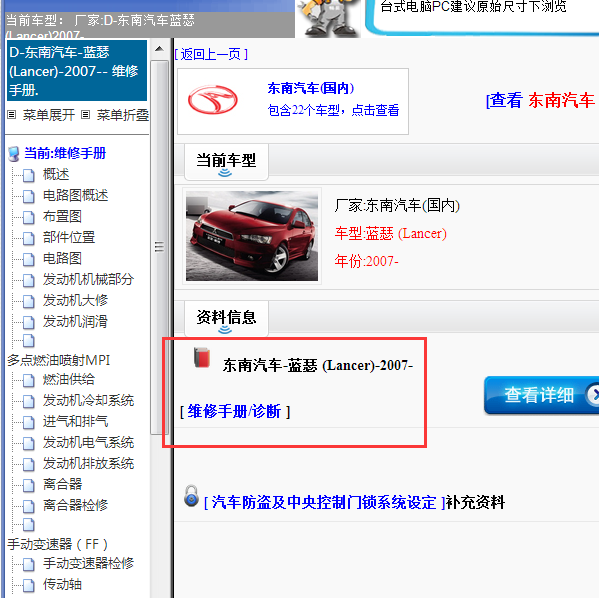The height and width of the screenshot is (598, 599).
Task: Click the red Lancer car thumbnail
Action: pos(252,236)
